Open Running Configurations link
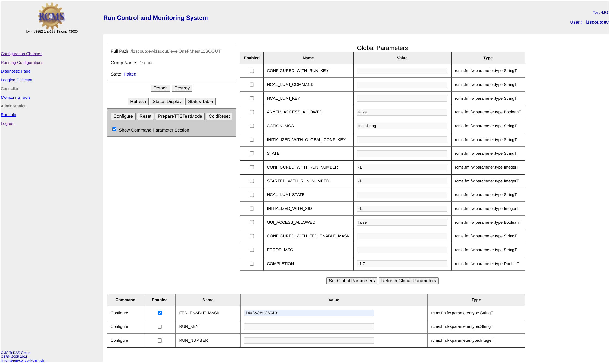 tap(22, 63)
